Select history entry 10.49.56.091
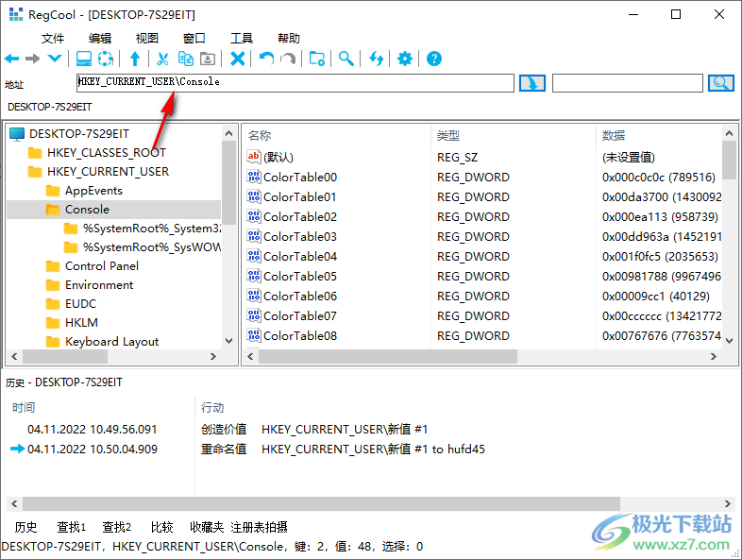Viewport: 742px width, 560px height. 92,430
